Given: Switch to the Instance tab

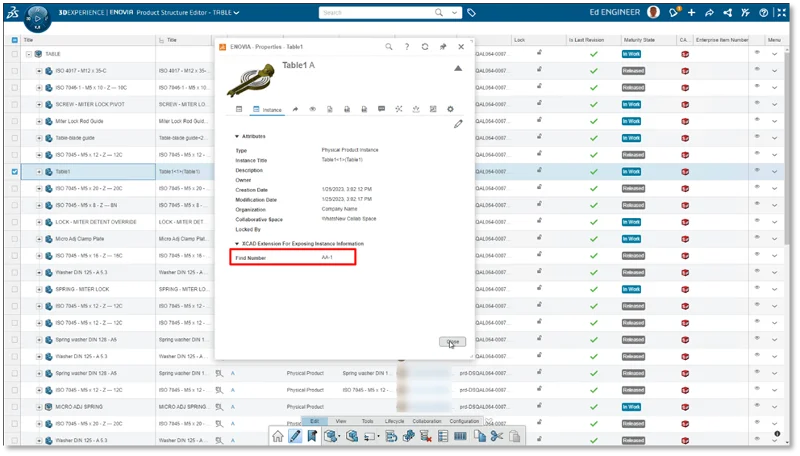Looking at the screenshot, I should (x=267, y=108).
